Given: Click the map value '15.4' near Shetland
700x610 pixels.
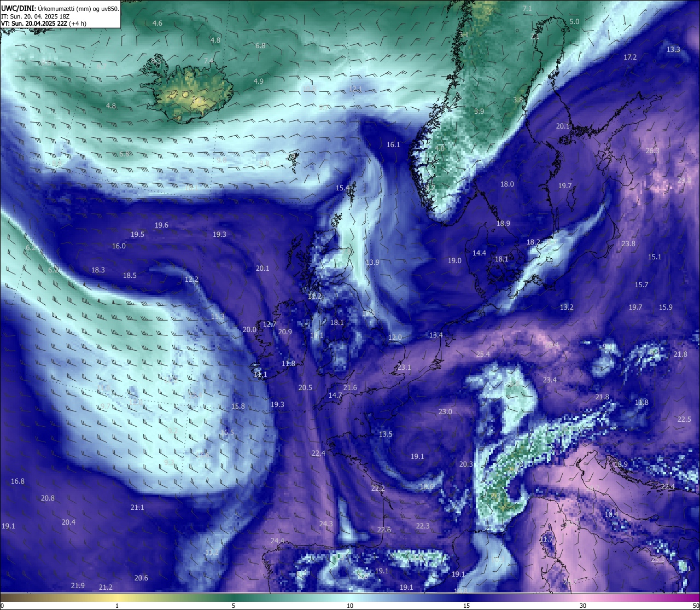Looking at the screenshot, I should click(x=342, y=188).
